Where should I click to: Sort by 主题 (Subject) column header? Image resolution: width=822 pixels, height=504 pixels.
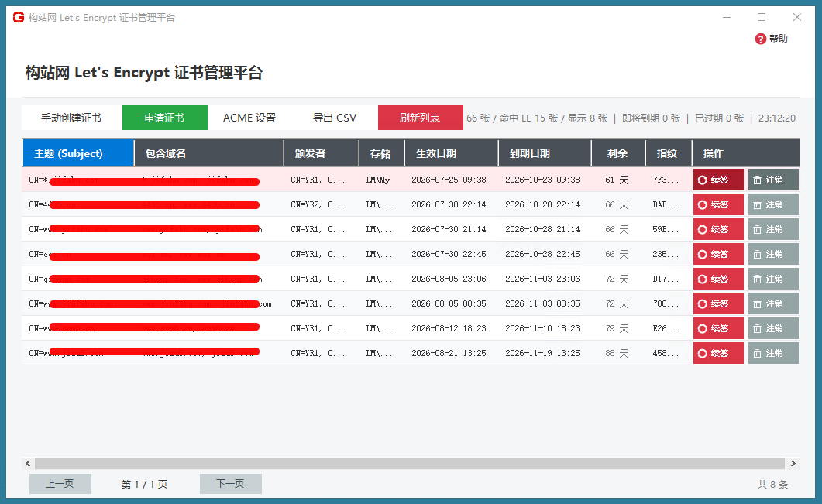point(78,153)
